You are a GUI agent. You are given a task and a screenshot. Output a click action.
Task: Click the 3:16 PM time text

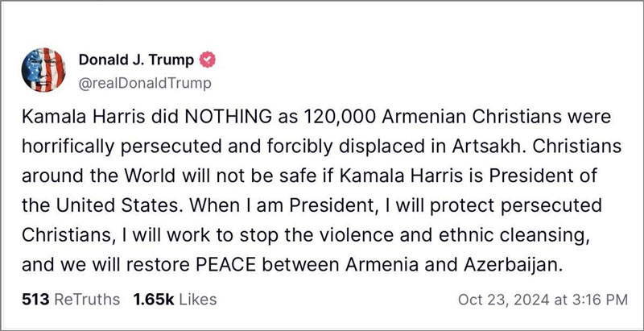(x=601, y=300)
